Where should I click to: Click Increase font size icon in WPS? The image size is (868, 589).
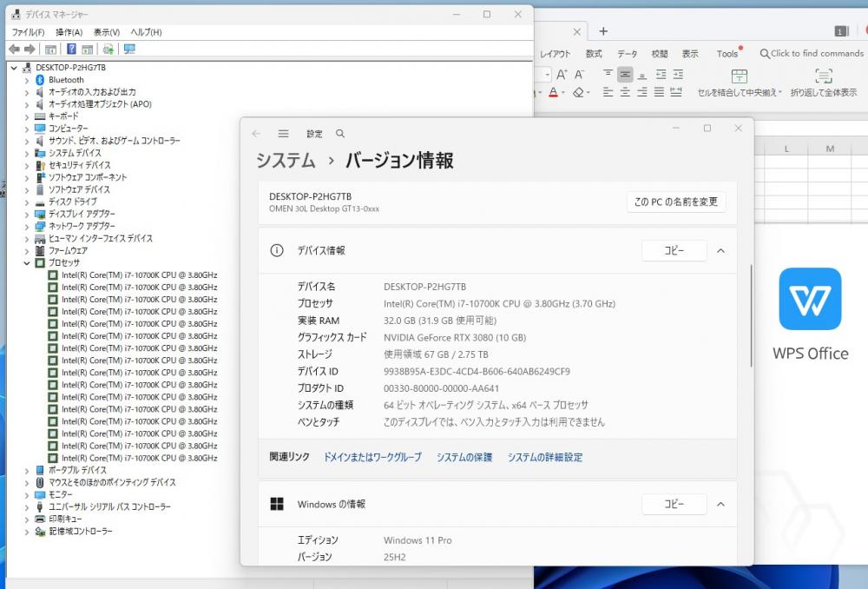[562, 74]
